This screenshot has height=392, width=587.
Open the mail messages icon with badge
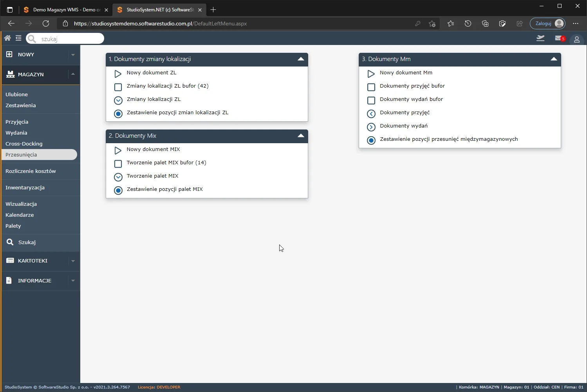click(x=560, y=38)
